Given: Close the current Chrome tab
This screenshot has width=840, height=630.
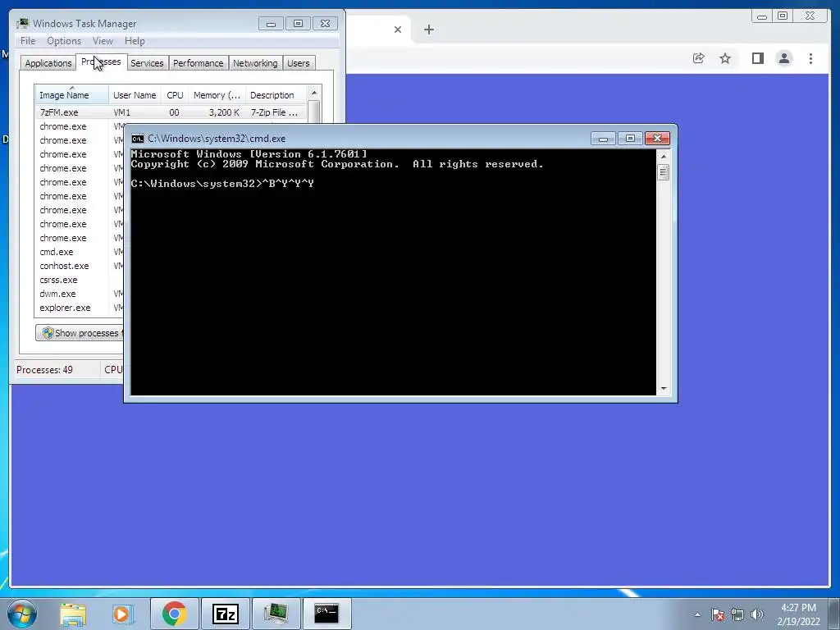Looking at the screenshot, I should pyautogui.click(x=398, y=30).
